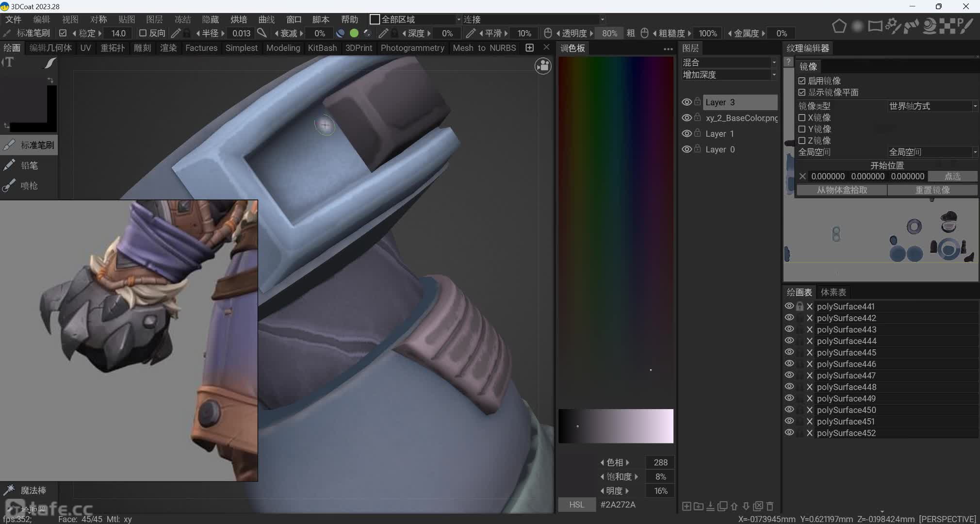Click the camera icon in viewport corner
Viewport: 980px width, 524px height.
(543, 66)
